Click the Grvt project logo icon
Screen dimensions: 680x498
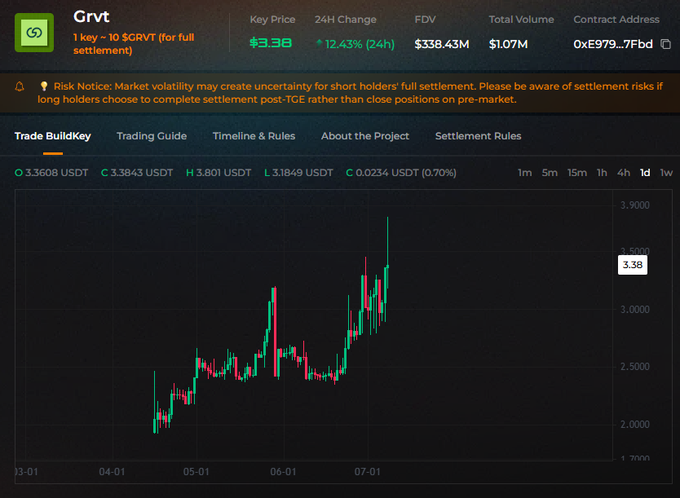coord(34,33)
